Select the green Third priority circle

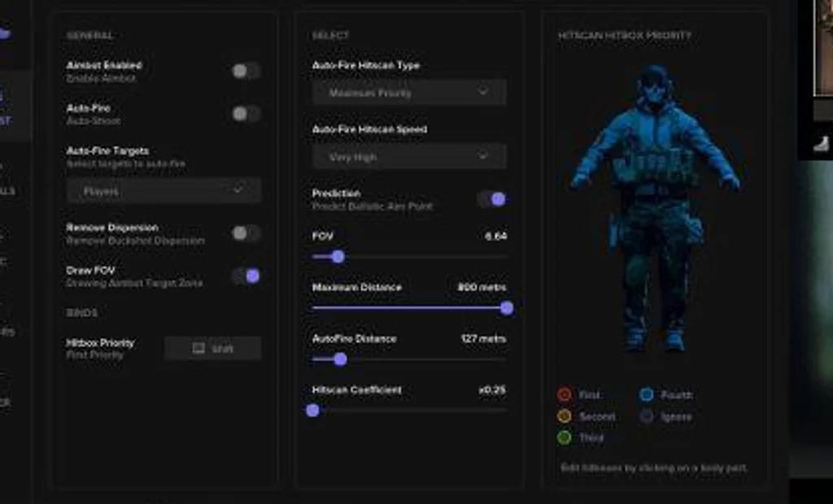tap(565, 437)
